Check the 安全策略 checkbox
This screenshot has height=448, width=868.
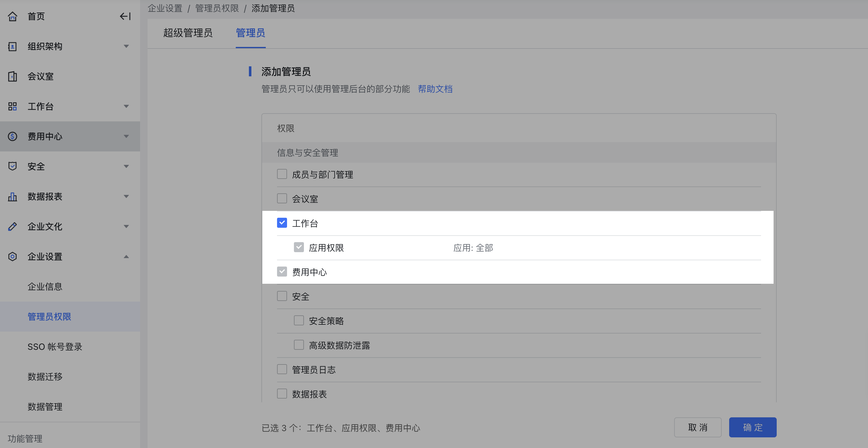pyautogui.click(x=299, y=321)
